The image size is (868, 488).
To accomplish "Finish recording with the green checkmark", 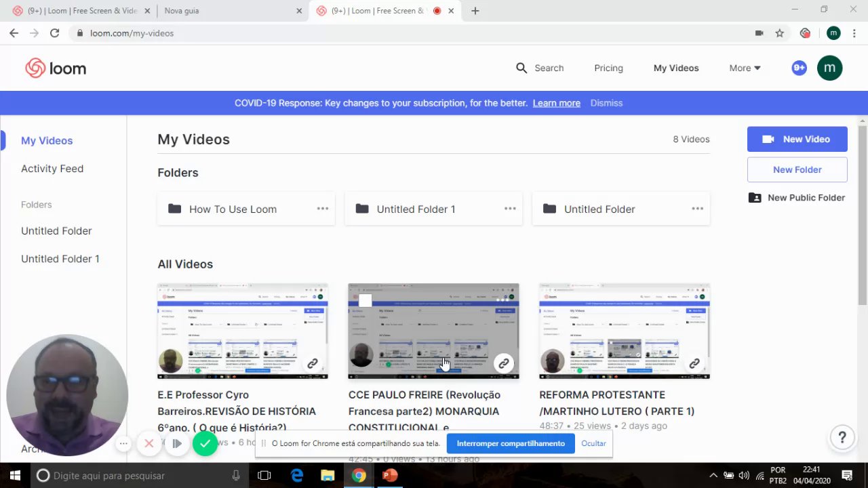I will pos(205,443).
